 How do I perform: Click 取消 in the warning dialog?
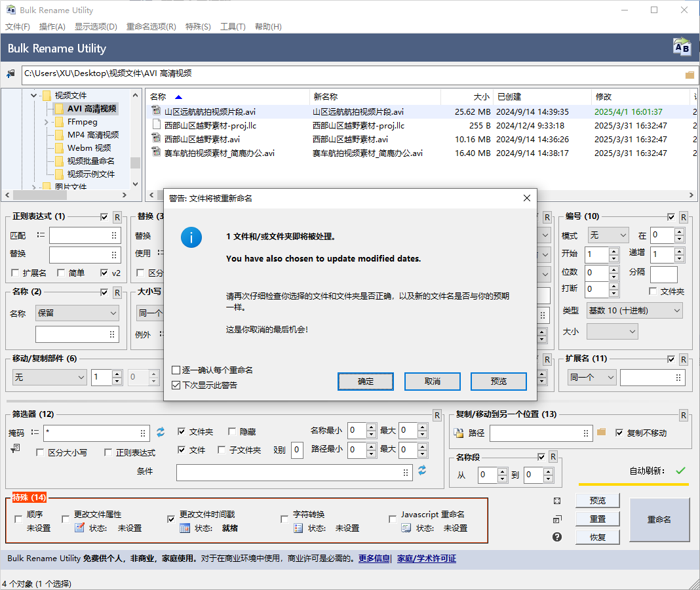432,382
